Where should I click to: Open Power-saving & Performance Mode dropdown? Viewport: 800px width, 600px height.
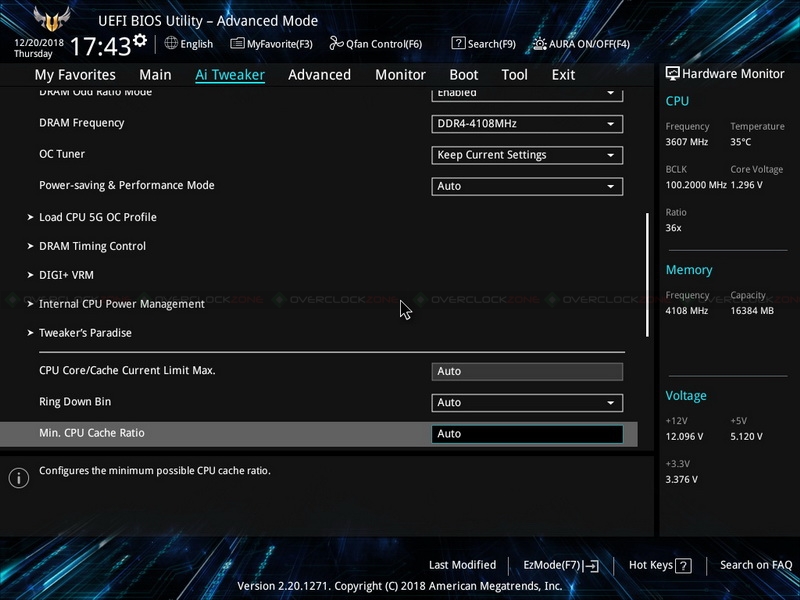coord(527,186)
